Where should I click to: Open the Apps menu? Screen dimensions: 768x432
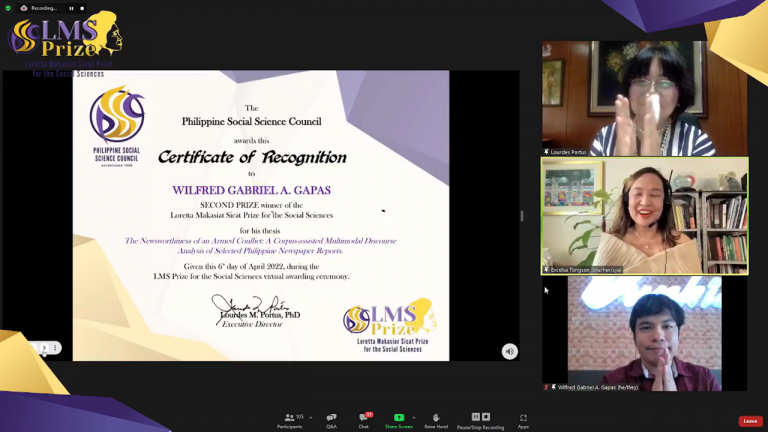pyautogui.click(x=523, y=420)
